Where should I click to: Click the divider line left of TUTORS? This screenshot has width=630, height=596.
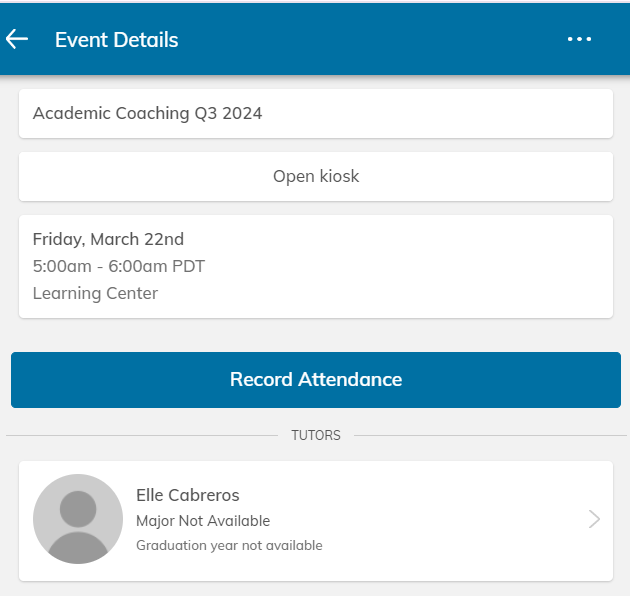(142, 435)
